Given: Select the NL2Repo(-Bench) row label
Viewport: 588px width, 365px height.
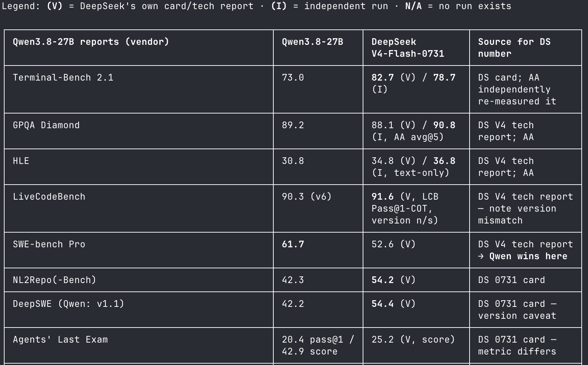Looking at the screenshot, I should [x=54, y=280].
